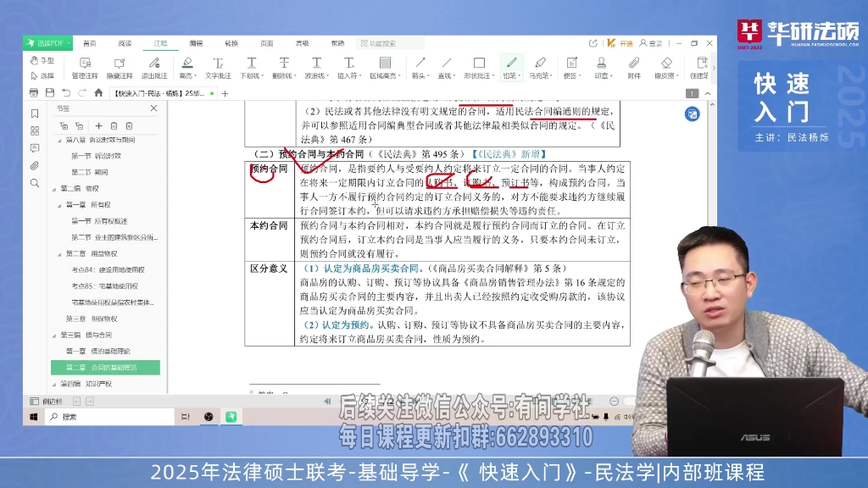Switch to the 编辑 menu tab
The height and width of the screenshot is (488, 868).
(196, 43)
